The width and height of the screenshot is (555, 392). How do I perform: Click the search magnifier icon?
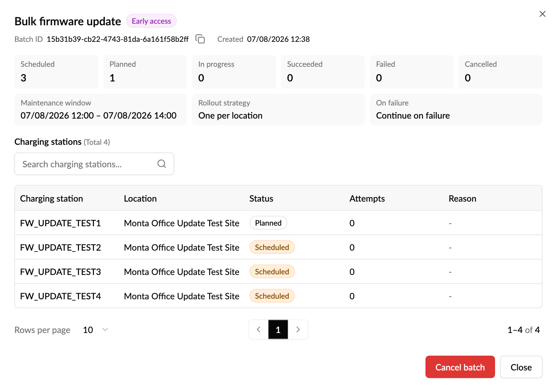point(162,164)
